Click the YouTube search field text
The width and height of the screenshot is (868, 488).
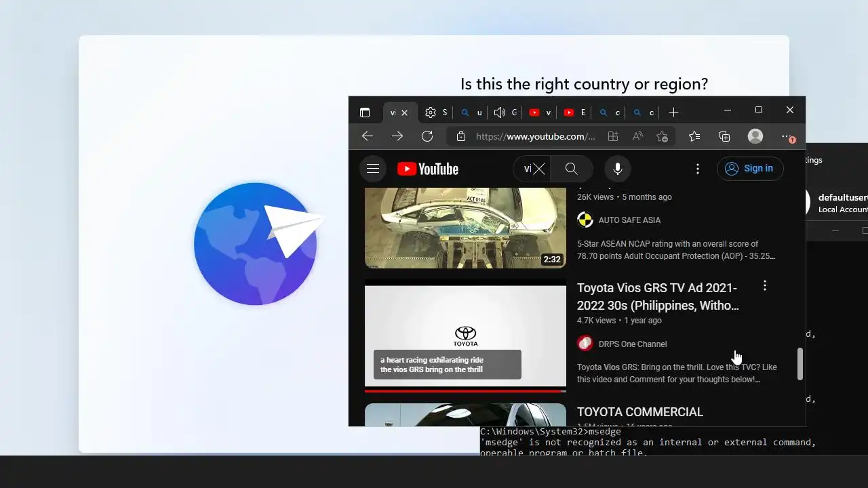(527, 169)
